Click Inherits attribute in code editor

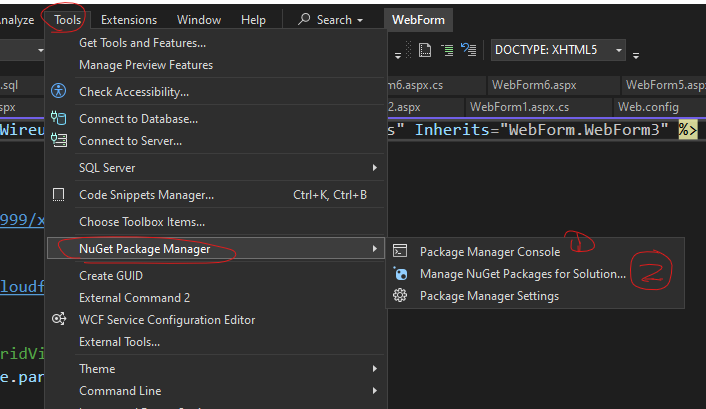click(x=454, y=130)
